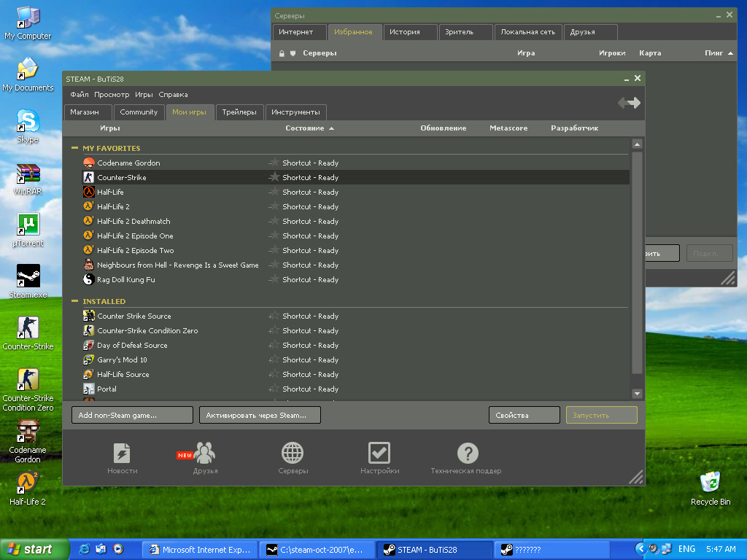Screen dimensions: 747x560
Task: Toggle favorite star for Counter-Strike
Action: pos(274,177)
